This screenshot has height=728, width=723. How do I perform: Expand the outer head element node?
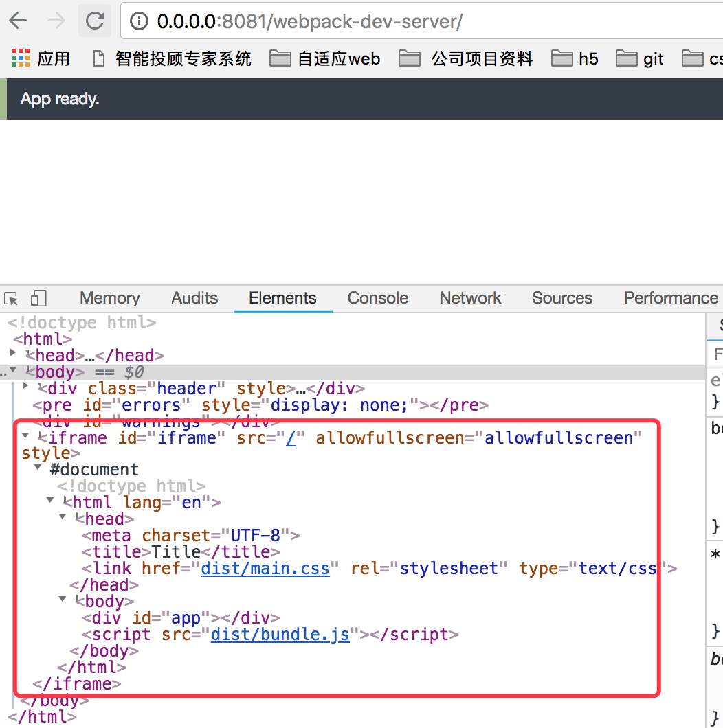tap(13, 353)
